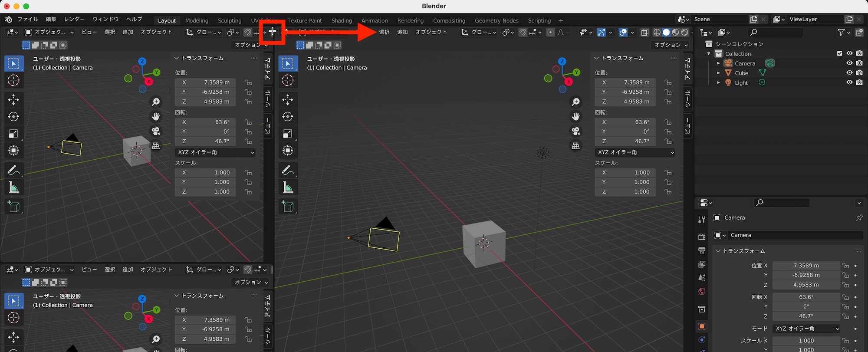Image resolution: width=868 pixels, height=352 pixels.
Task: Select the Annotate pencil tool in main viewport
Action: pos(288,170)
